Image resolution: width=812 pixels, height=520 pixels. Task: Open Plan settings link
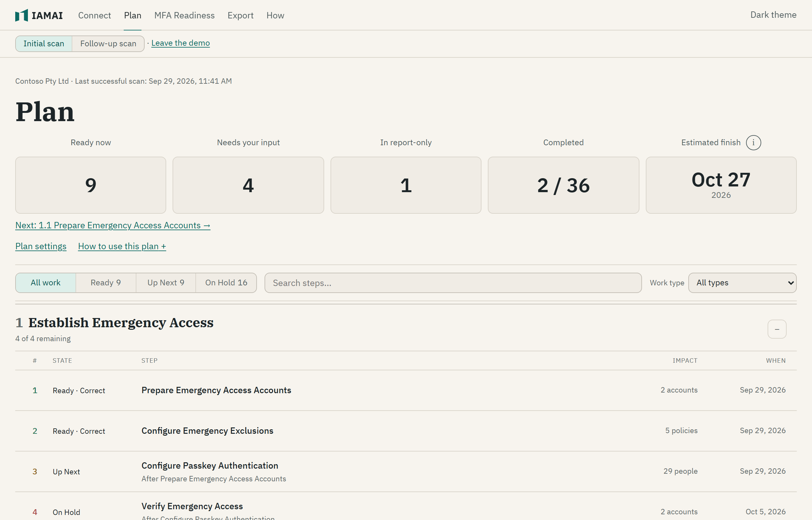point(41,246)
